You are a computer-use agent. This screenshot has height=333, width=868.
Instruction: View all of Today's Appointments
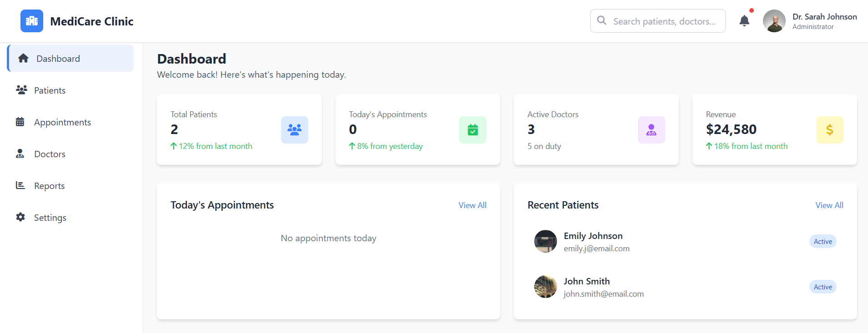coord(472,205)
